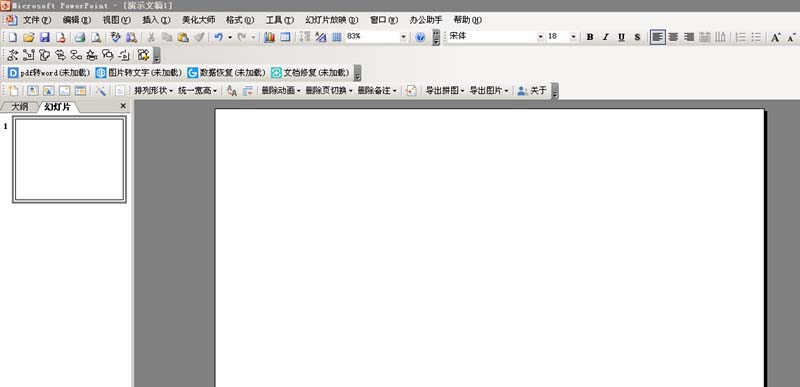Open the 排列形状 dropdown

click(x=154, y=91)
